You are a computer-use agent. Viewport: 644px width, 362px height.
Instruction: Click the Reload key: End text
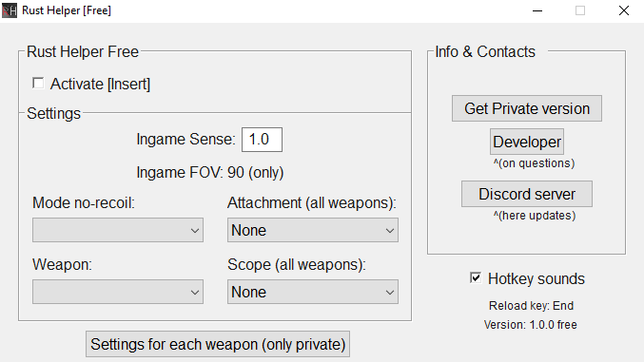pos(531,306)
